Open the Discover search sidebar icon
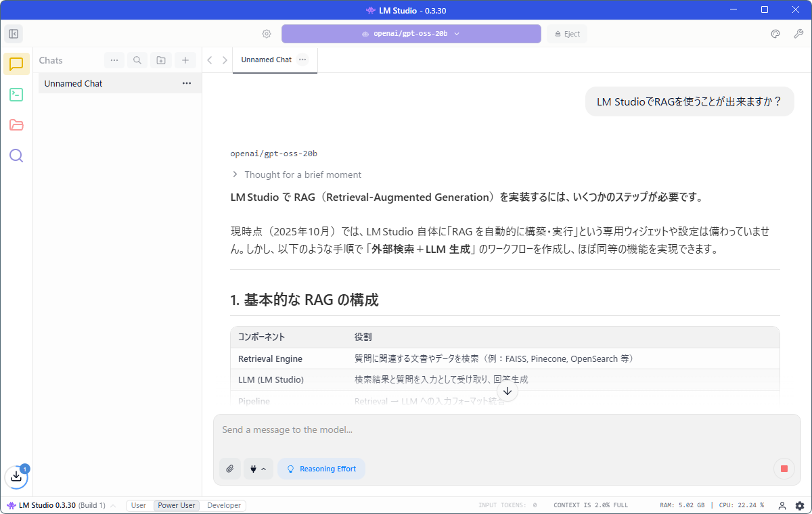The image size is (812, 514). coord(16,156)
